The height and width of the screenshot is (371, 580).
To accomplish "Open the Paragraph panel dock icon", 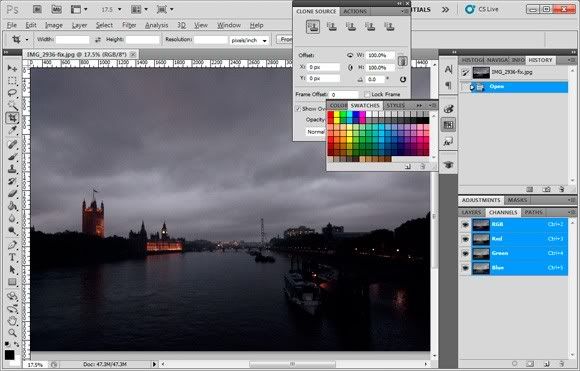I will click(448, 85).
